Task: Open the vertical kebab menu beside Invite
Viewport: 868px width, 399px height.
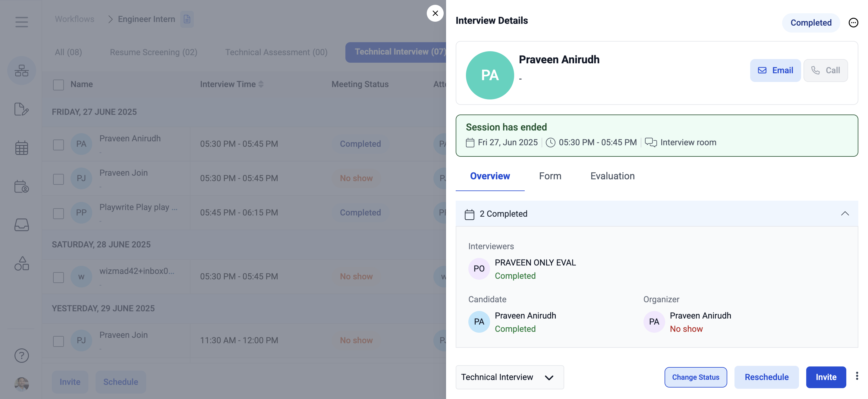Action: [x=857, y=376]
